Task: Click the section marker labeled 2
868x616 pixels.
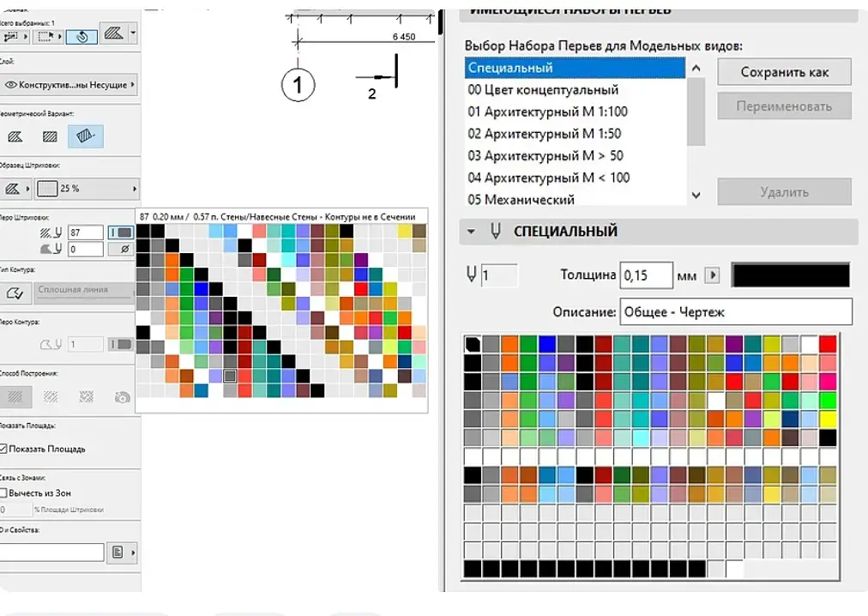Action: point(378,77)
